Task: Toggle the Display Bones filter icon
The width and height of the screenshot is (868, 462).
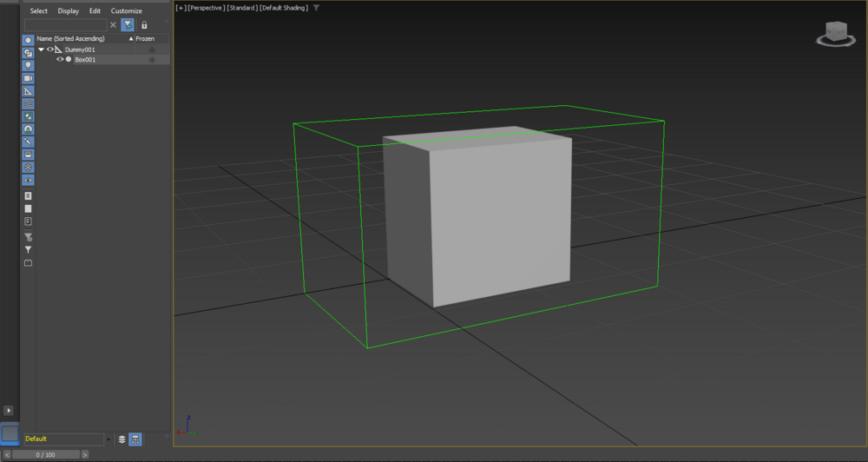Action: pos(29,142)
